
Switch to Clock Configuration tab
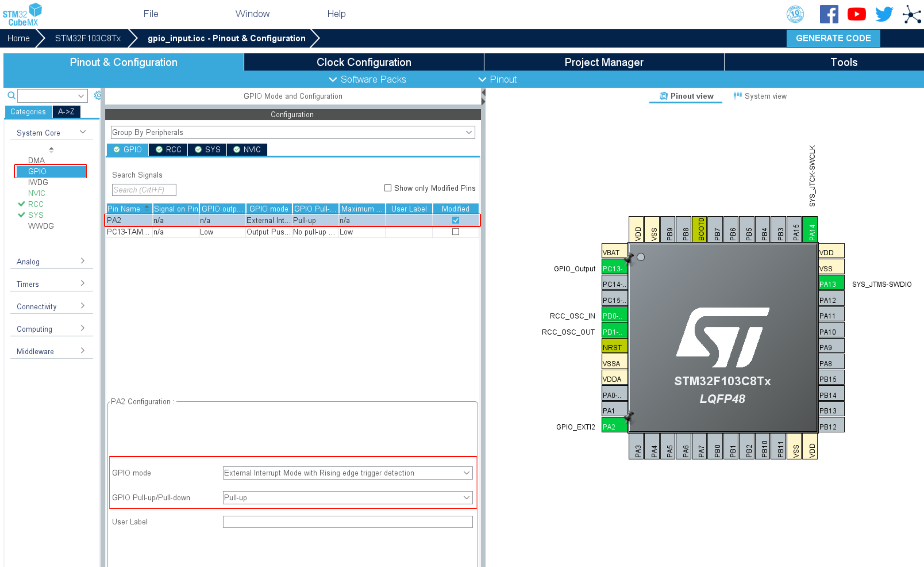pos(364,62)
